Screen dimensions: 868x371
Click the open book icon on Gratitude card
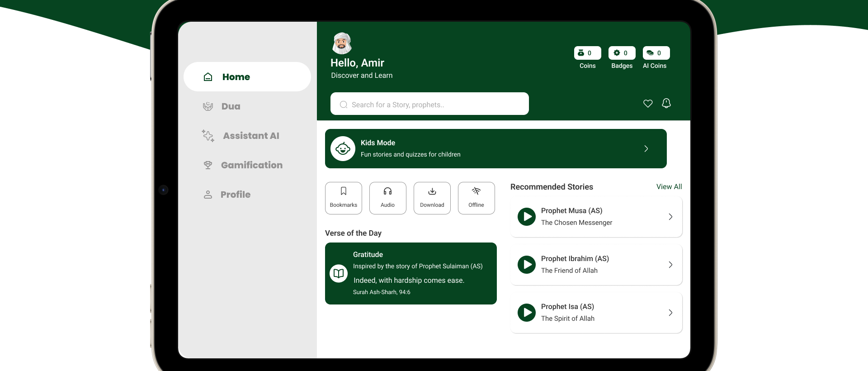coord(339,273)
